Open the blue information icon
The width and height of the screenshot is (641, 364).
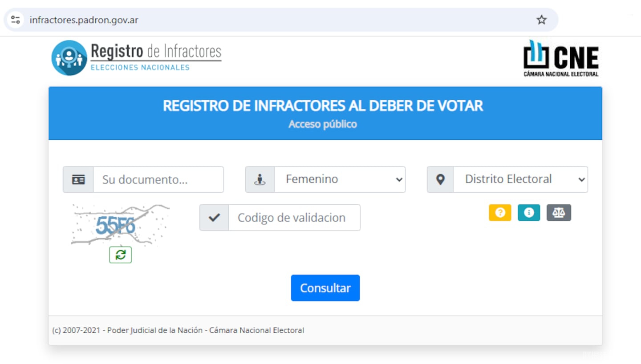(529, 213)
